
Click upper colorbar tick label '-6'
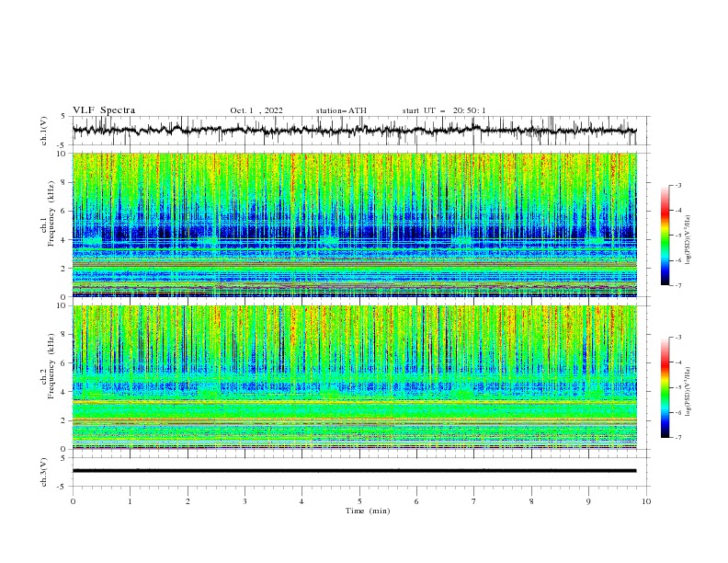(677, 260)
